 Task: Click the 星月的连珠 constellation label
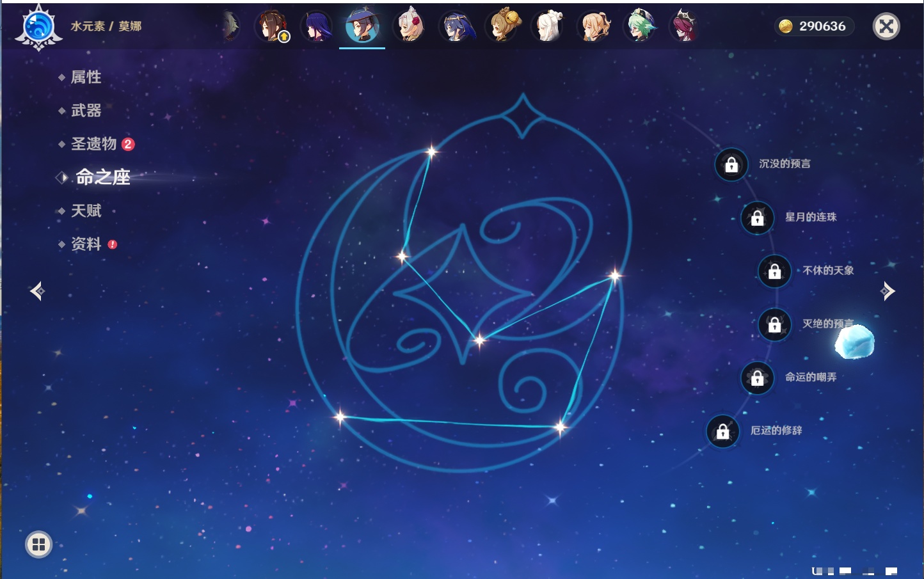(811, 217)
